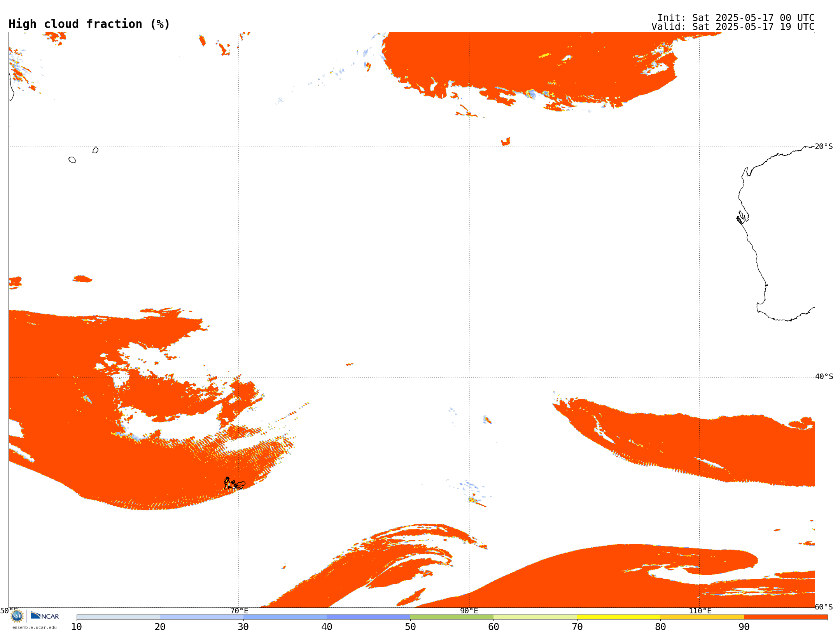The height and width of the screenshot is (632, 840).
Task: Open the ensemble.ucar.edu link text
Action: 35,627
